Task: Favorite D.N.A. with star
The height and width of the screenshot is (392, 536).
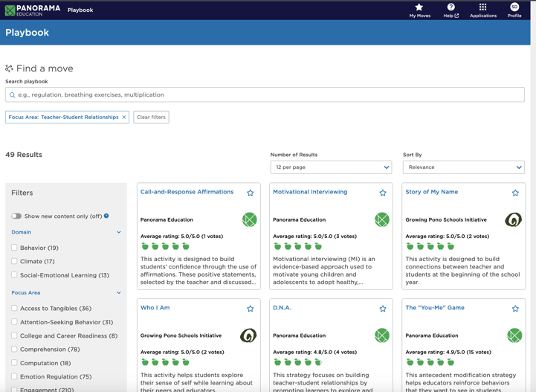Action: 383,309
